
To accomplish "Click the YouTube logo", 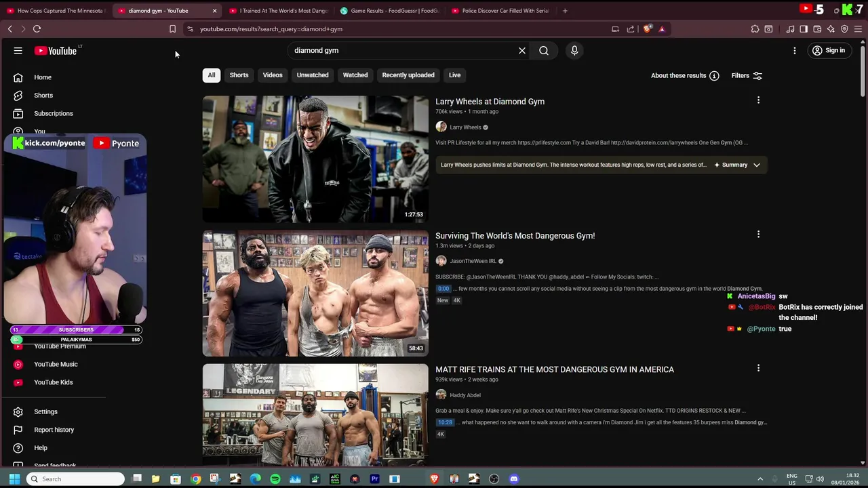I will 57,51.
